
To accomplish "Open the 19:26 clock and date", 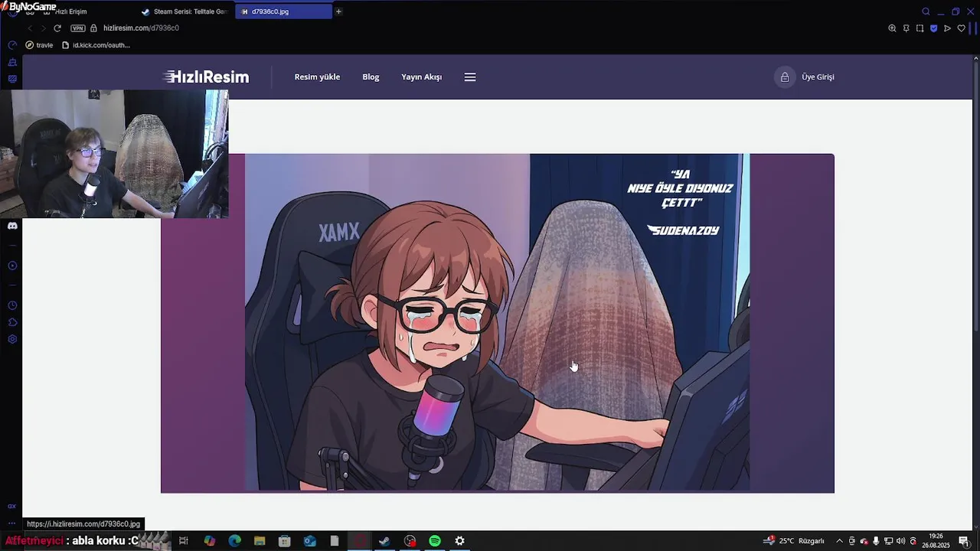I will click(x=935, y=541).
